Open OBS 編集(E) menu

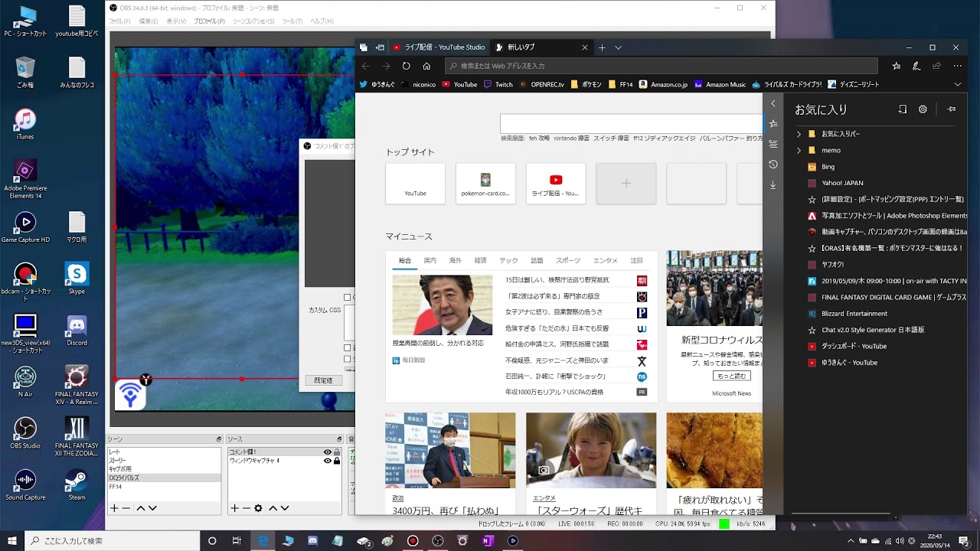149,21
